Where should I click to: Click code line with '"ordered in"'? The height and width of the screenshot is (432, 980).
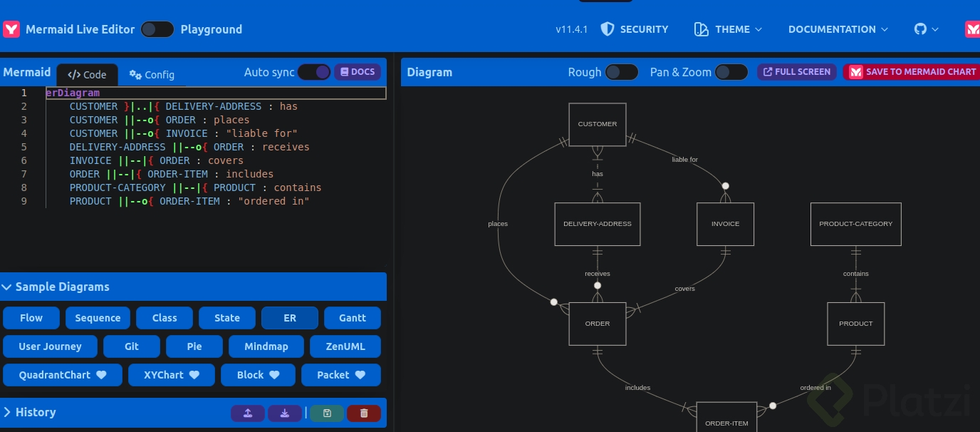pos(189,201)
